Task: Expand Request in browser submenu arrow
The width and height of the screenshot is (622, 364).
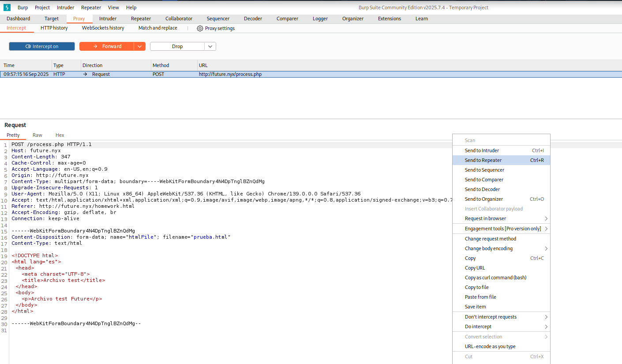Action: 546,218
